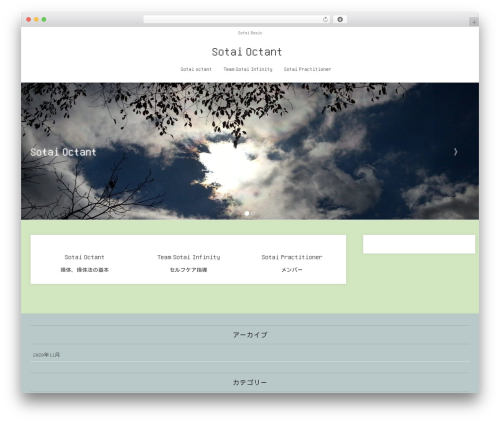Open the Team Sotai Infinity menu item
Image resolution: width=500 pixels, height=423 pixels.
tap(248, 69)
